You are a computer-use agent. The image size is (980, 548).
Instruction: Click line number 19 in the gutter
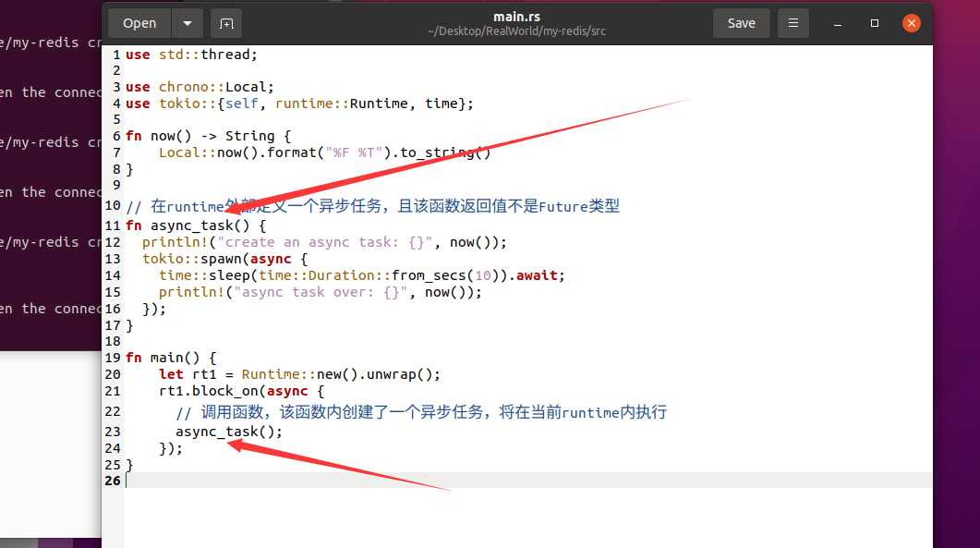(x=113, y=358)
